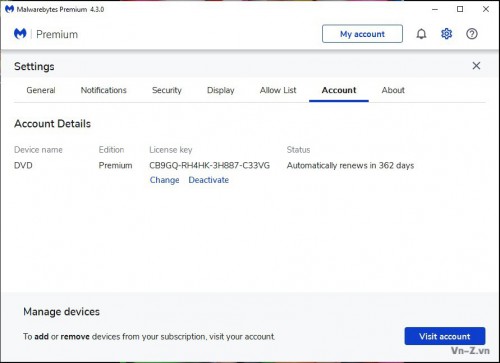Minimize the Malwarebytes window
This screenshot has height=363, width=500.
click(x=435, y=9)
